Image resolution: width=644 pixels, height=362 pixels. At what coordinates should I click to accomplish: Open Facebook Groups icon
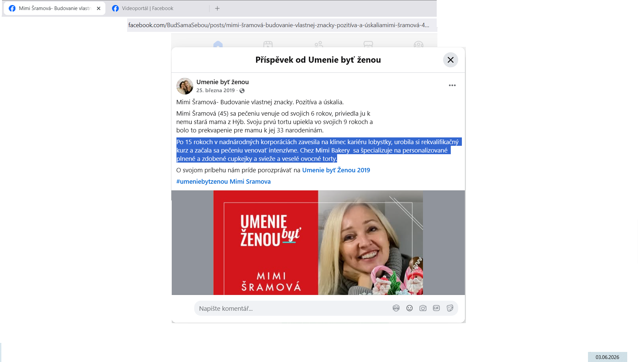click(x=419, y=44)
